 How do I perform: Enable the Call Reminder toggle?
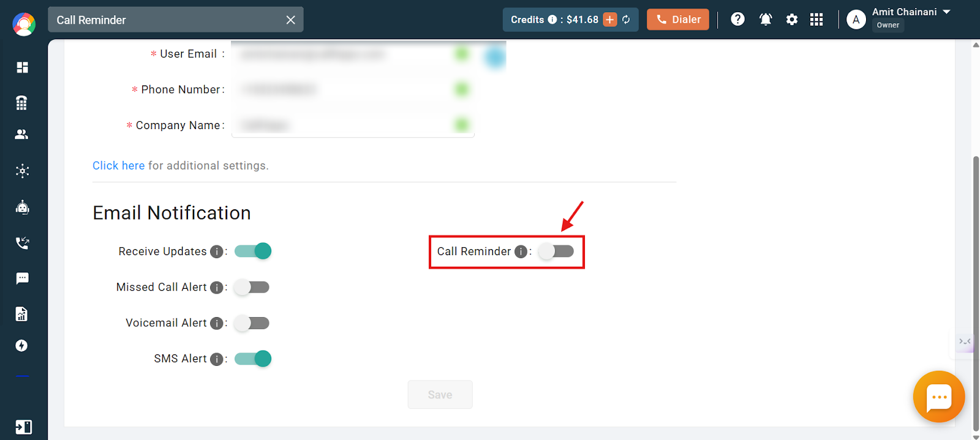point(556,251)
